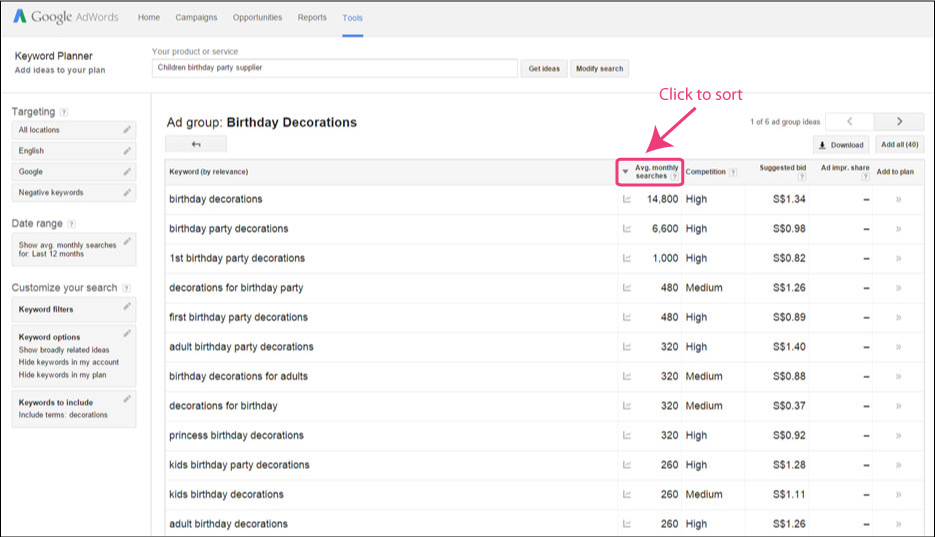Go to previous ad group idea
The height and width of the screenshot is (537, 935).
click(850, 122)
